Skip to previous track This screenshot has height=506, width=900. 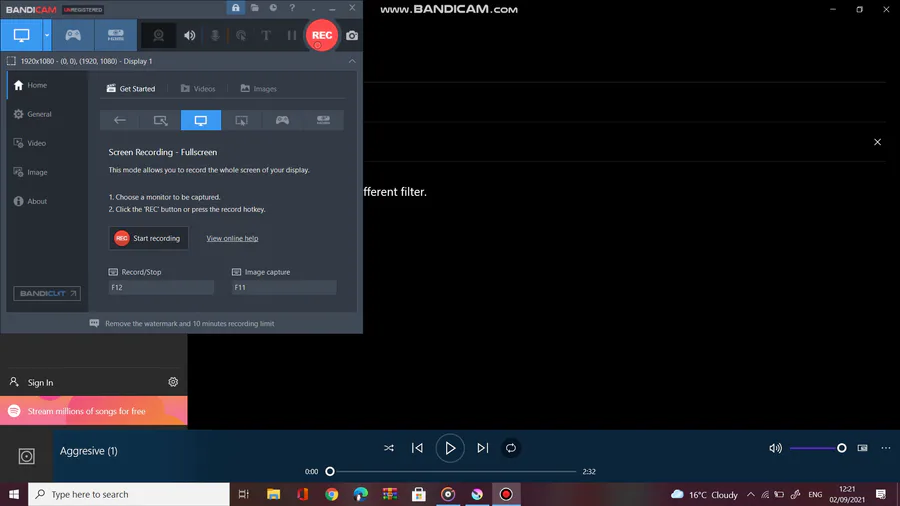point(417,448)
